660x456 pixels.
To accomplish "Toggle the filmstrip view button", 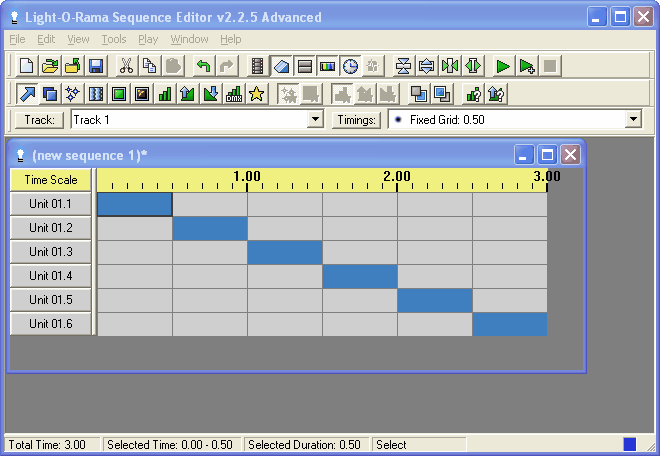I will coord(259,66).
